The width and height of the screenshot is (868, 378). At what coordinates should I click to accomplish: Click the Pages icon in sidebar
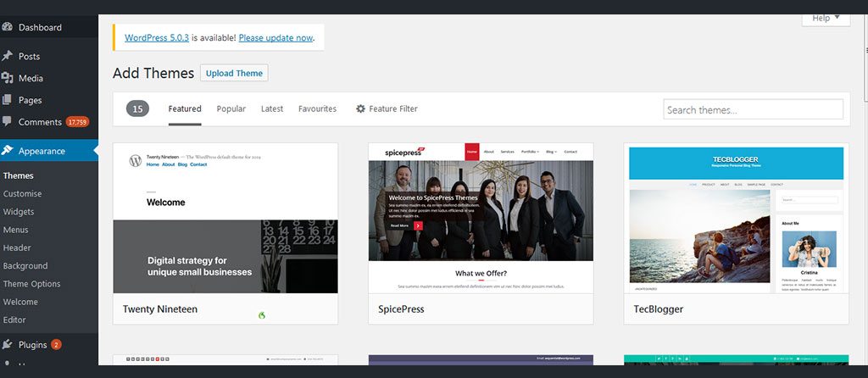[8, 100]
